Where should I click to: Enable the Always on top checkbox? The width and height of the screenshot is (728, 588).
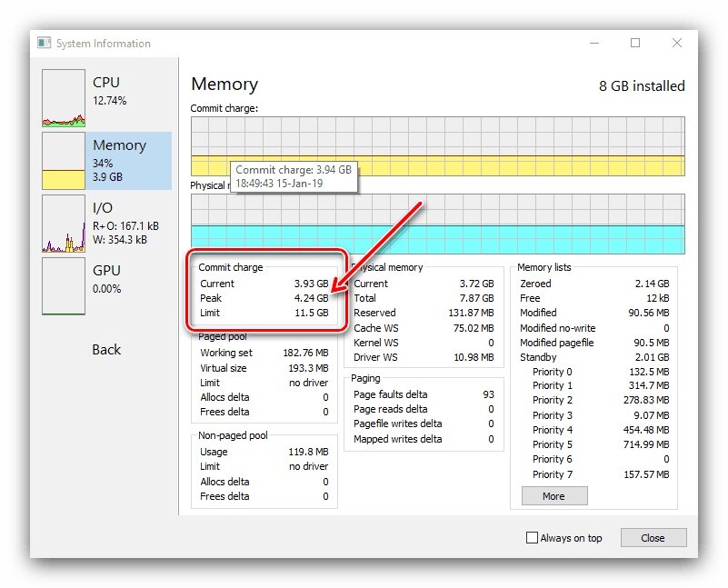click(x=532, y=537)
